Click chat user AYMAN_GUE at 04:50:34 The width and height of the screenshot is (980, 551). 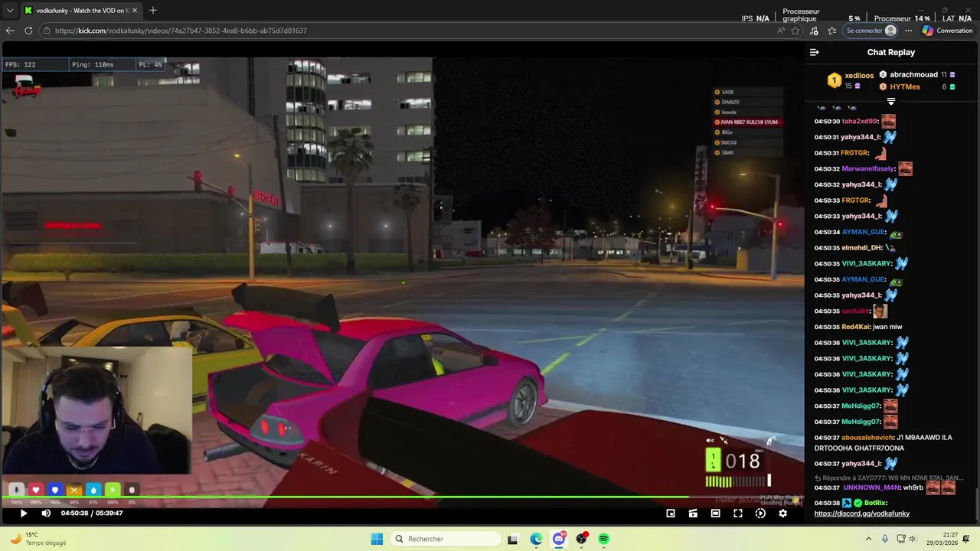tap(863, 232)
